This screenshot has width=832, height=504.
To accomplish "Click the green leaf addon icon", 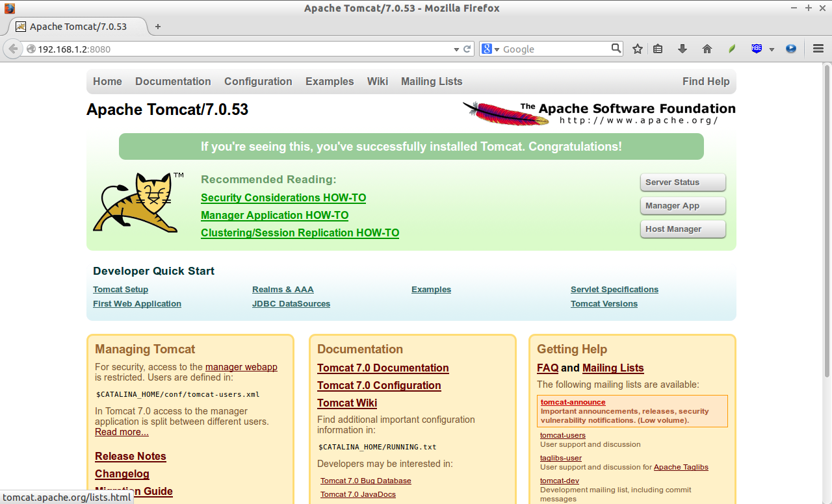I will click(x=732, y=49).
